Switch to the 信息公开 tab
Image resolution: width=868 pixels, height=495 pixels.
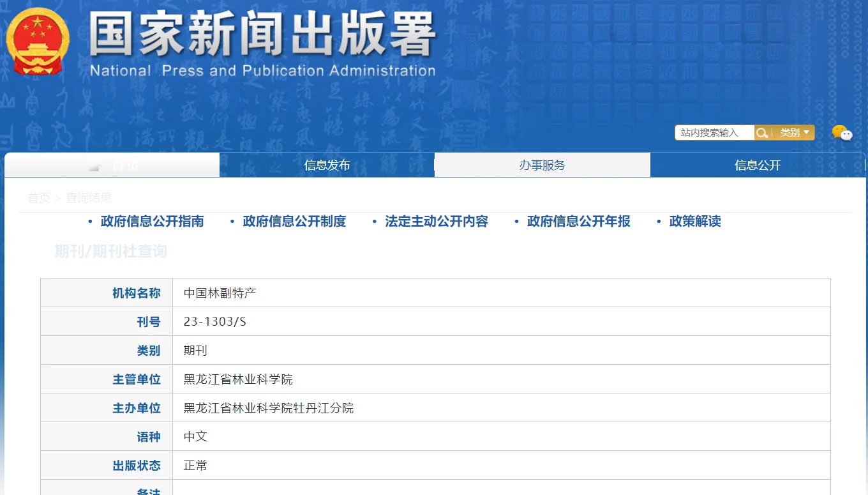(x=758, y=165)
